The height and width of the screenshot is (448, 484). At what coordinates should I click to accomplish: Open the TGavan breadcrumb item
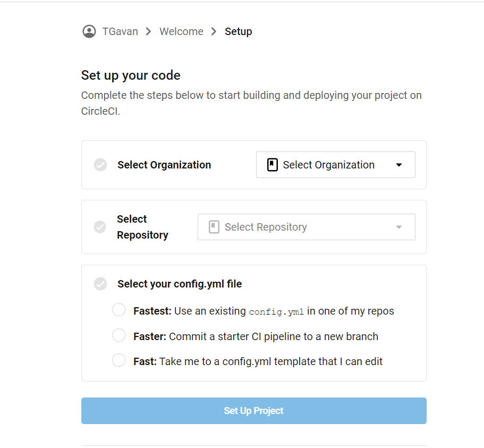[x=120, y=31]
